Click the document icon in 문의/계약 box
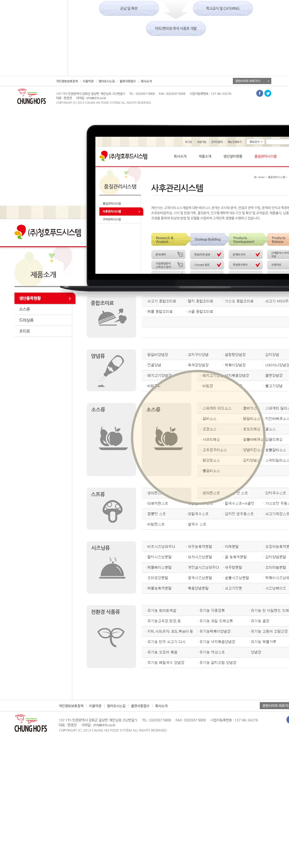Image resolution: width=289 pixels, height=868 pixels. coord(180,254)
